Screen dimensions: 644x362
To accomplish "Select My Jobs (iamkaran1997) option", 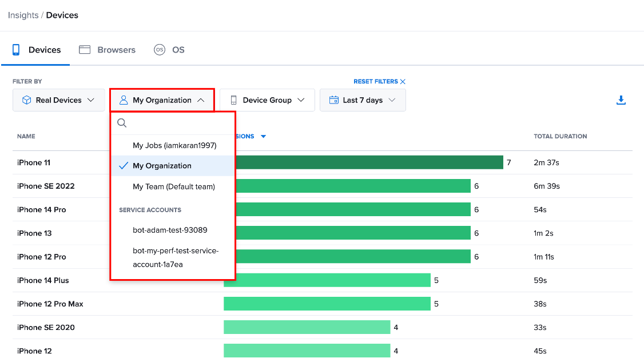I will (173, 145).
